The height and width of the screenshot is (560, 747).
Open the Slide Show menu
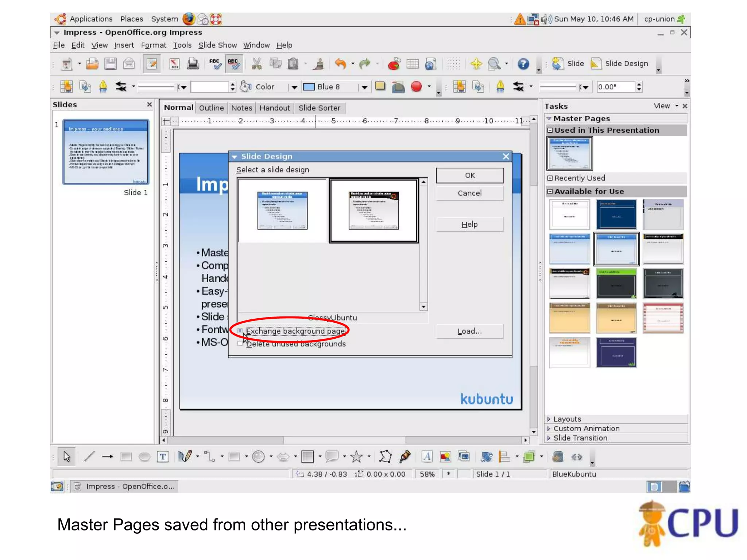(x=217, y=45)
